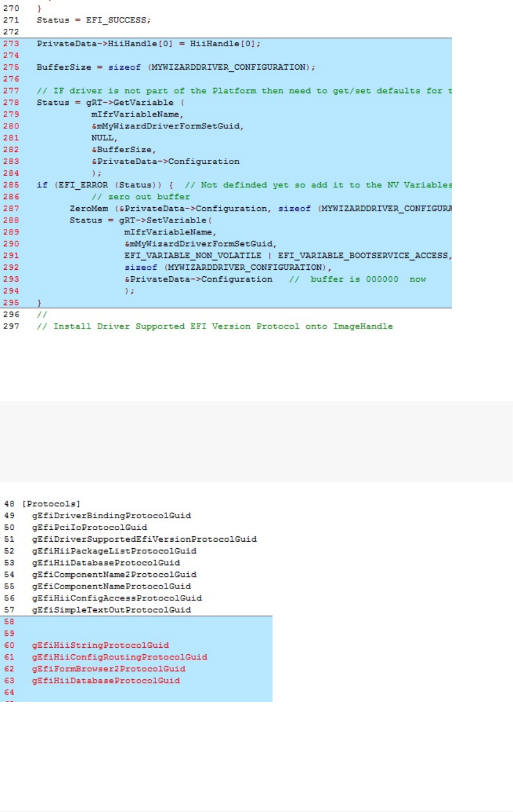Click 'sizeof (MYWIZARDDRIVER_CONFIGURATION),' on line 292
The width and height of the screenshot is (513, 812).
(x=228, y=268)
